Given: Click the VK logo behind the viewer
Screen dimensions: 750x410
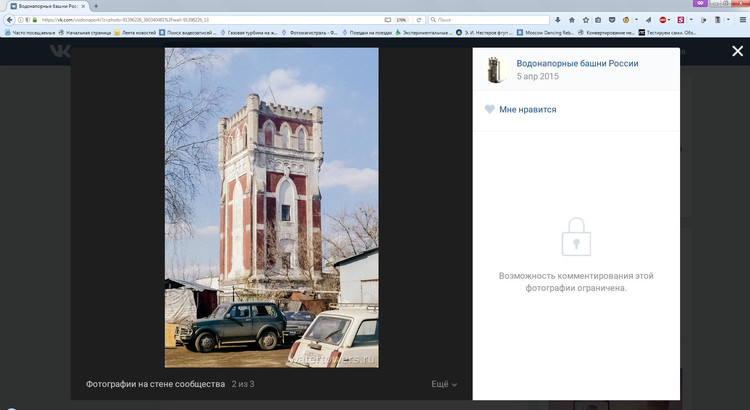Looking at the screenshot, I should pyautogui.click(x=60, y=51).
